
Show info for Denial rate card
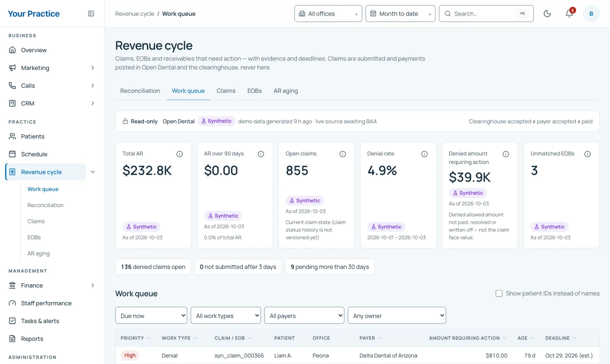click(x=424, y=154)
